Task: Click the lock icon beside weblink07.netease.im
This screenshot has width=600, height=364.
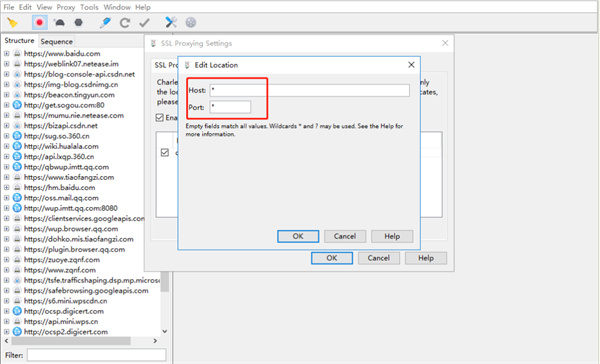Action: click(17, 64)
